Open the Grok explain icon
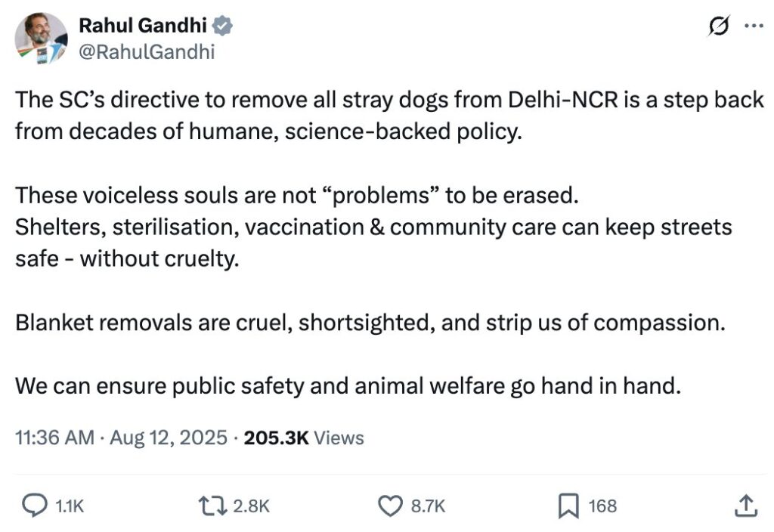Image resolution: width=774 pixels, height=532 pixels. point(717,26)
